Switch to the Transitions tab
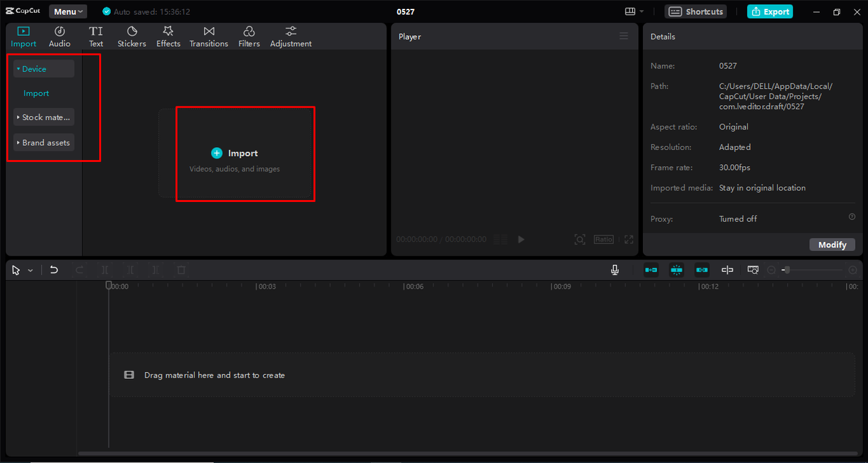 (209, 37)
